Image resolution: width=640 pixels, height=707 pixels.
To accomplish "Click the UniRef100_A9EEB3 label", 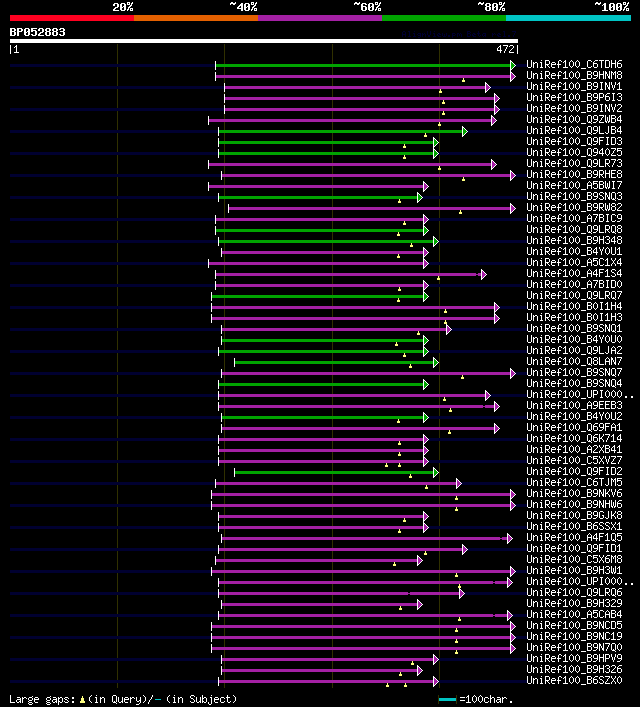I will [x=574, y=405].
